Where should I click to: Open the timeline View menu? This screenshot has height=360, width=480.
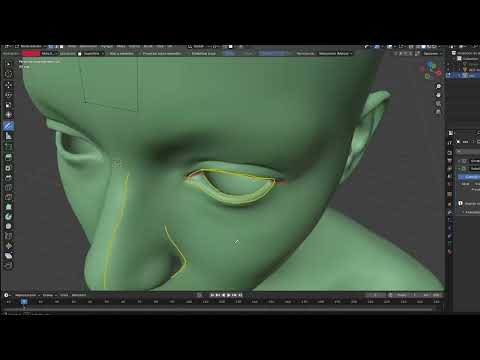tap(64, 295)
